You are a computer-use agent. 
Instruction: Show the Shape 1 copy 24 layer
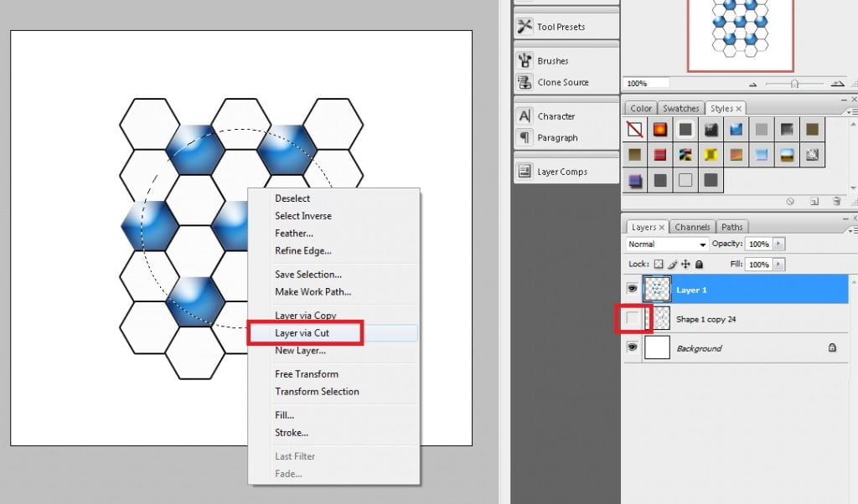pyautogui.click(x=632, y=319)
